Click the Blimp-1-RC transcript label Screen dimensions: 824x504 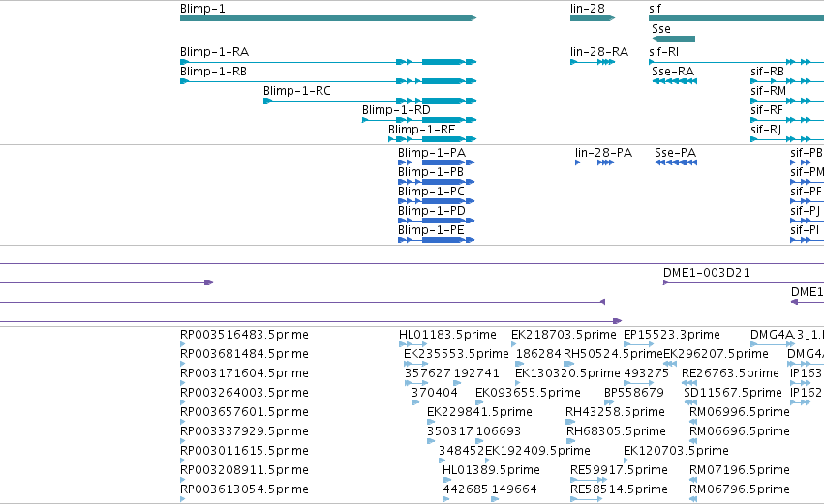click(x=297, y=91)
